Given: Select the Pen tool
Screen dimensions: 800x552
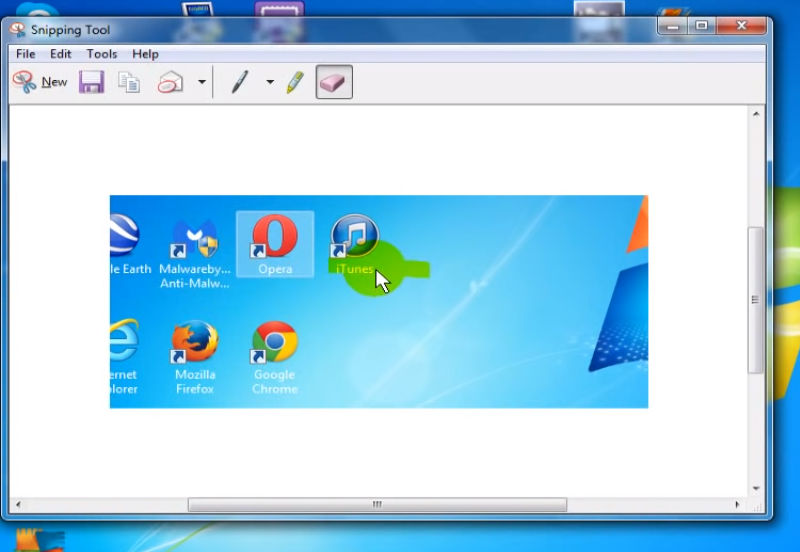Looking at the screenshot, I should [240, 82].
